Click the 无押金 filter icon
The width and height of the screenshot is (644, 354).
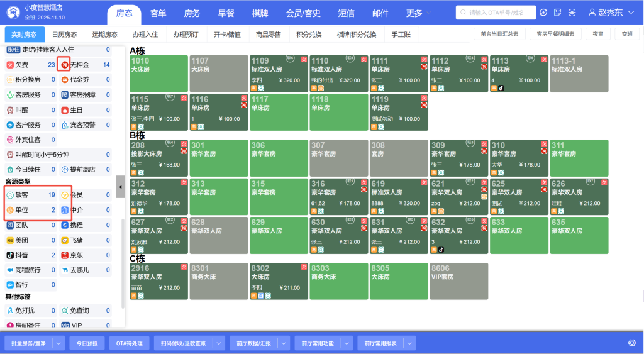point(65,65)
